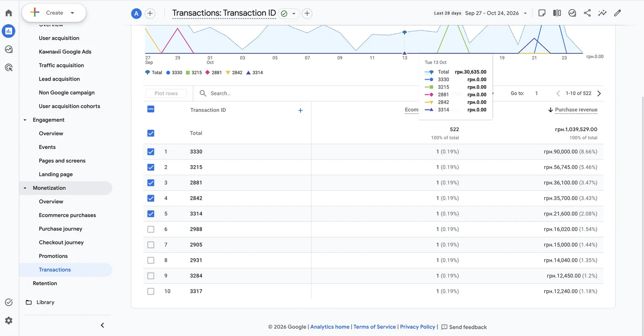This screenshot has width=644, height=336.
Task: Check the row for transaction 2988
Action: [x=151, y=229]
